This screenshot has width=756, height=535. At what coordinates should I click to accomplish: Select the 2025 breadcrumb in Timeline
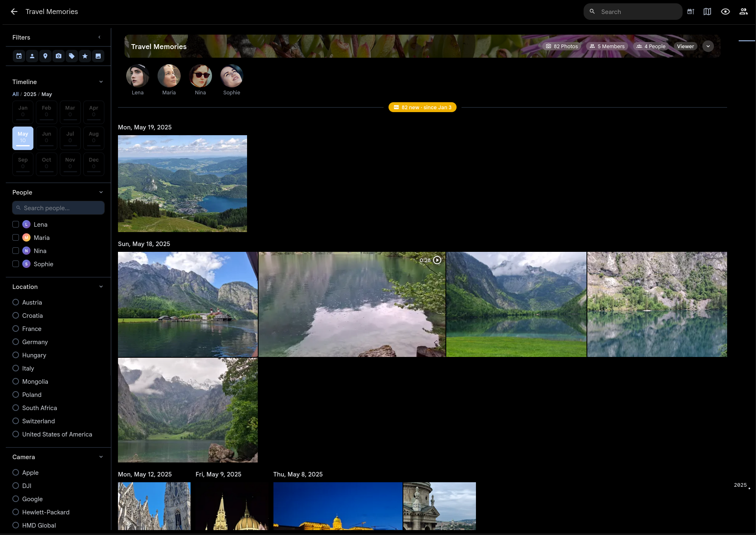click(x=30, y=94)
